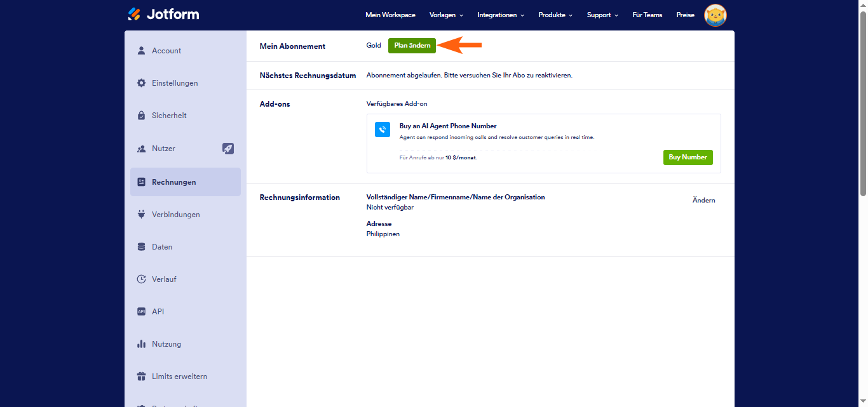Select the Verlauf clock icon

coord(142,279)
